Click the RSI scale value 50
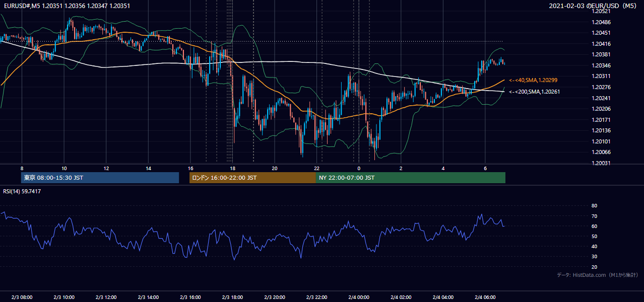The image size is (644, 302). [x=594, y=236]
